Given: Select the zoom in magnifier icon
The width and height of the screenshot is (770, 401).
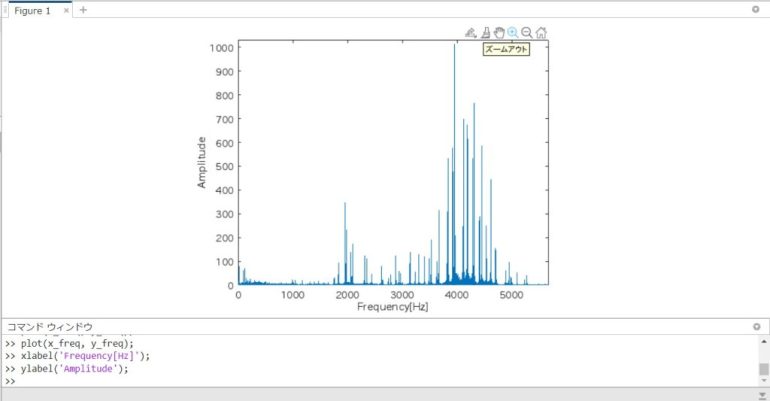Looking at the screenshot, I should pos(513,32).
